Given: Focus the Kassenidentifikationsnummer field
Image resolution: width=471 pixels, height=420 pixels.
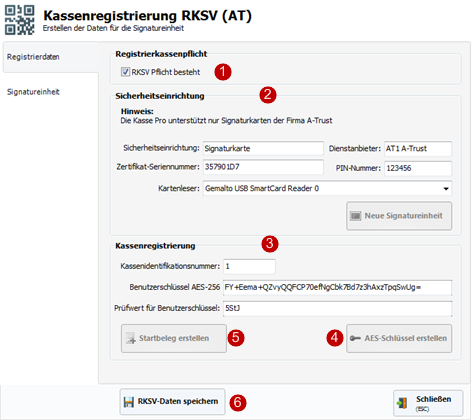Looking at the screenshot, I should pos(249,266).
